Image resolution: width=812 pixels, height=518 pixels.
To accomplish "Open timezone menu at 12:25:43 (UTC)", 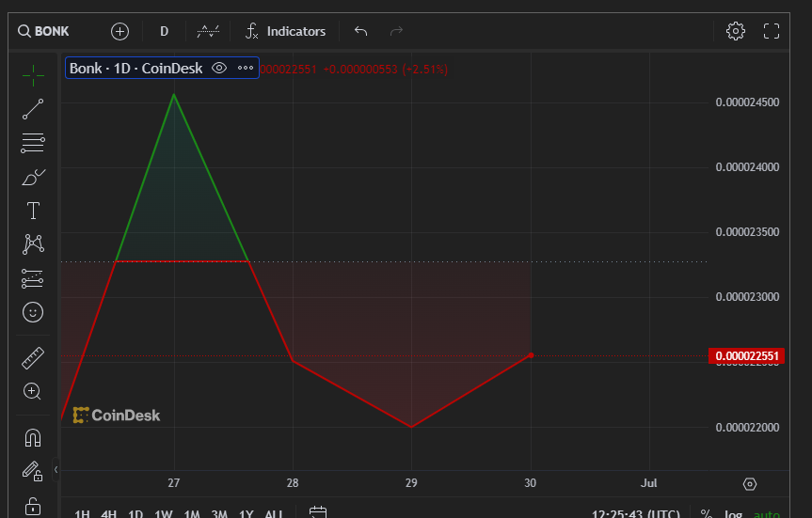I will pos(635,514).
